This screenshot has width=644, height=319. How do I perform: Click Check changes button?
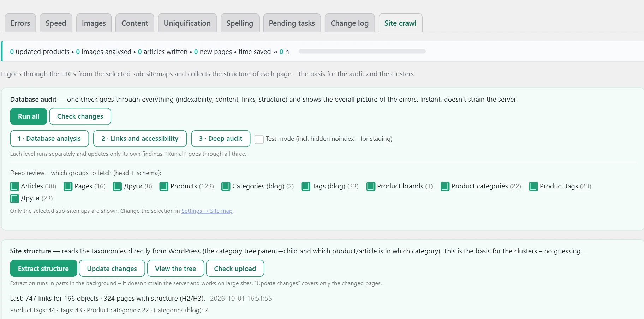point(80,116)
